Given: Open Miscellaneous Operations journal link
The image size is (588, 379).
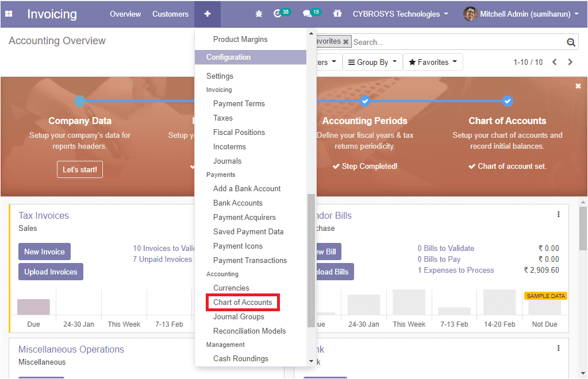Looking at the screenshot, I should click(71, 349).
